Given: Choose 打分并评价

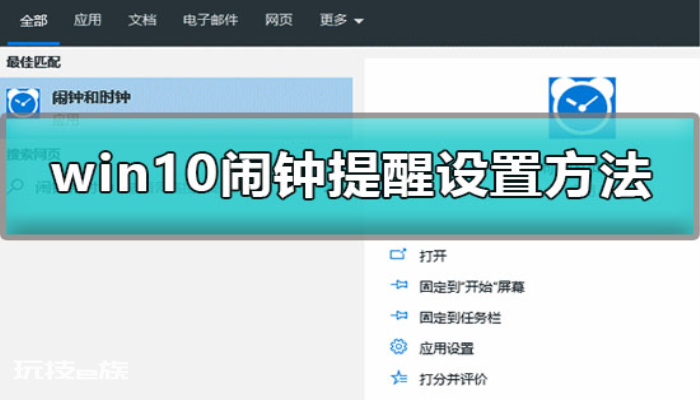Looking at the screenshot, I should click(453, 379).
